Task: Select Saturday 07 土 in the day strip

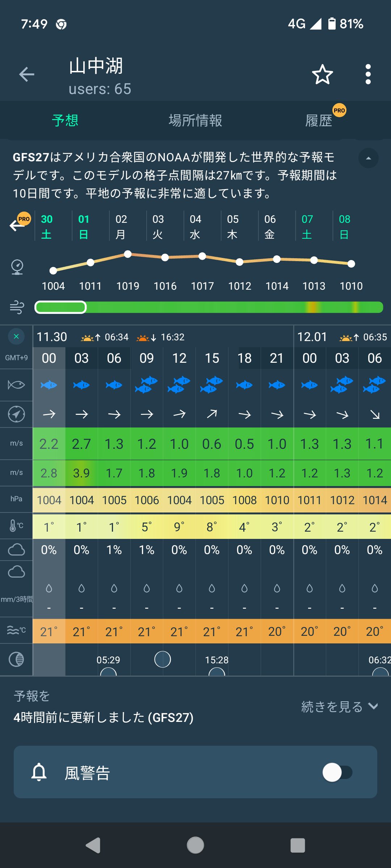Action: click(307, 226)
